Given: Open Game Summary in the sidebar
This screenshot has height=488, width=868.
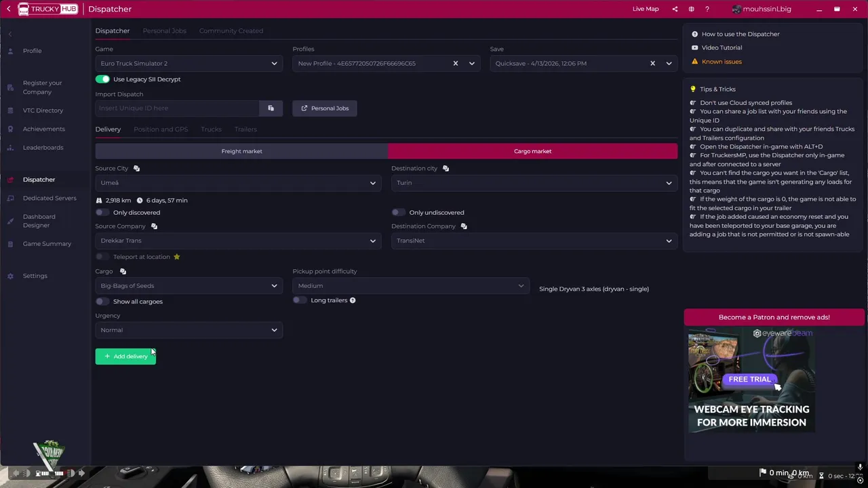Looking at the screenshot, I should (x=47, y=243).
